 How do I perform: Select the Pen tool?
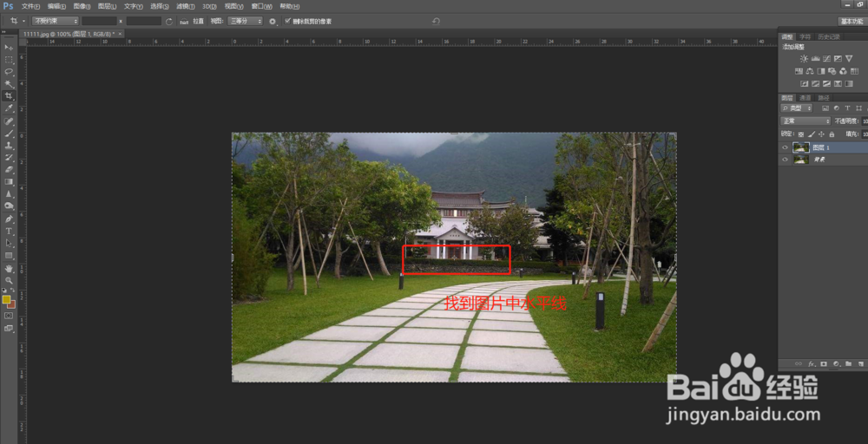9,219
